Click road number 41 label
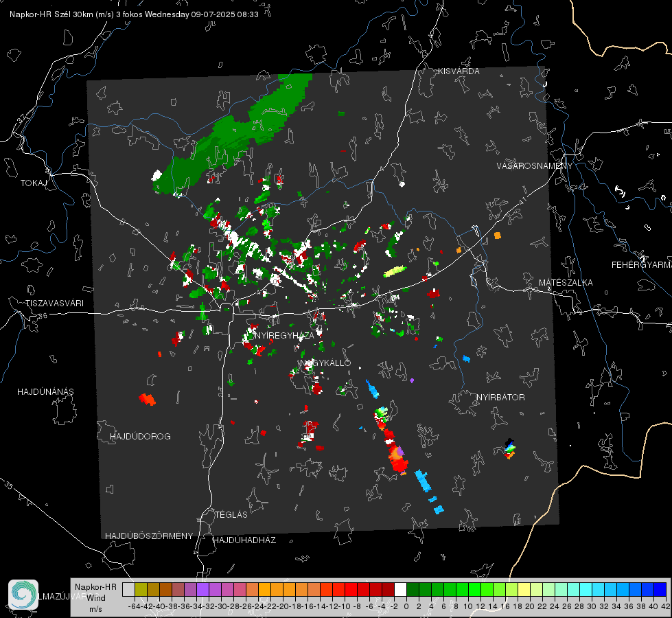672x618 pixels. coord(522,201)
